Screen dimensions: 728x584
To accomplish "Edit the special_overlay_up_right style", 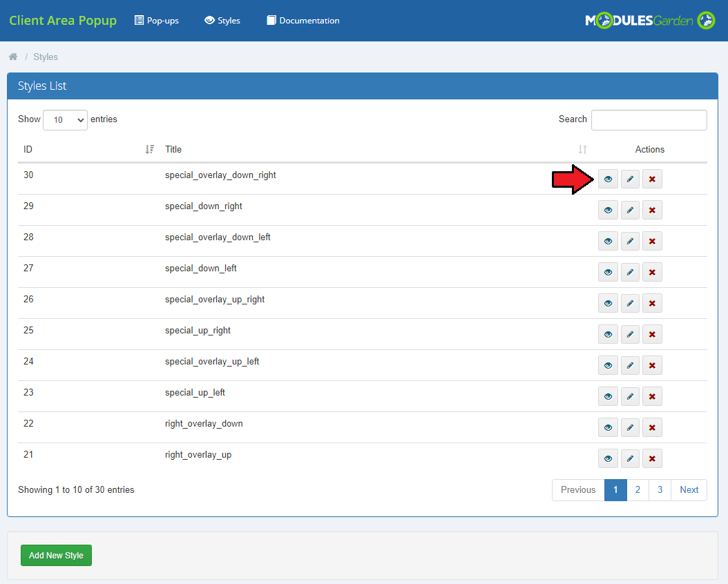I will 630,303.
